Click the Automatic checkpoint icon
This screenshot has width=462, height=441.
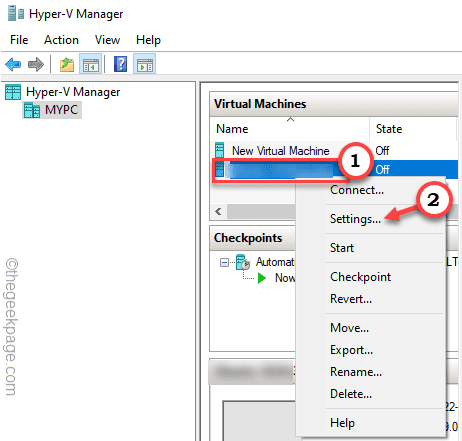(x=243, y=262)
